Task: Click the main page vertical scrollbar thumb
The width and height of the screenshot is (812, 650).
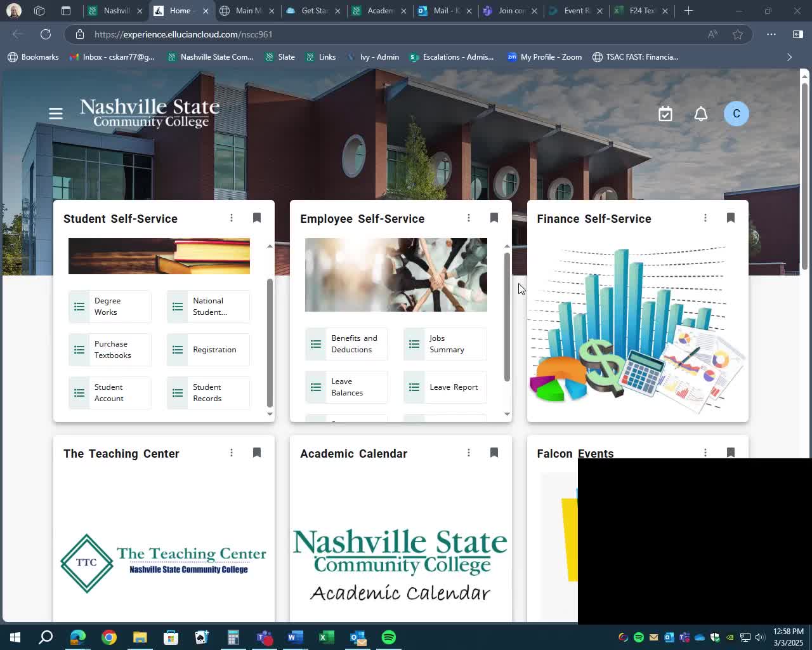Action: (804, 175)
